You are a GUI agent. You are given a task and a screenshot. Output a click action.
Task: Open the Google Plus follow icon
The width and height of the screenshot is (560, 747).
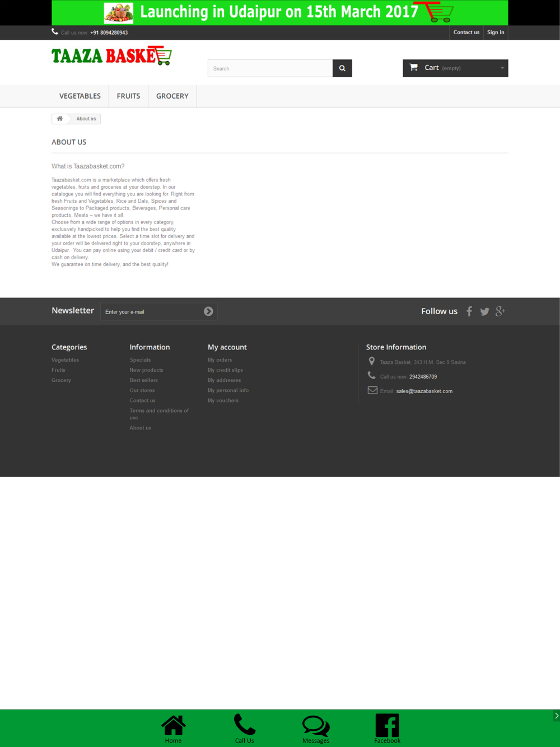click(x=500, y=311)
